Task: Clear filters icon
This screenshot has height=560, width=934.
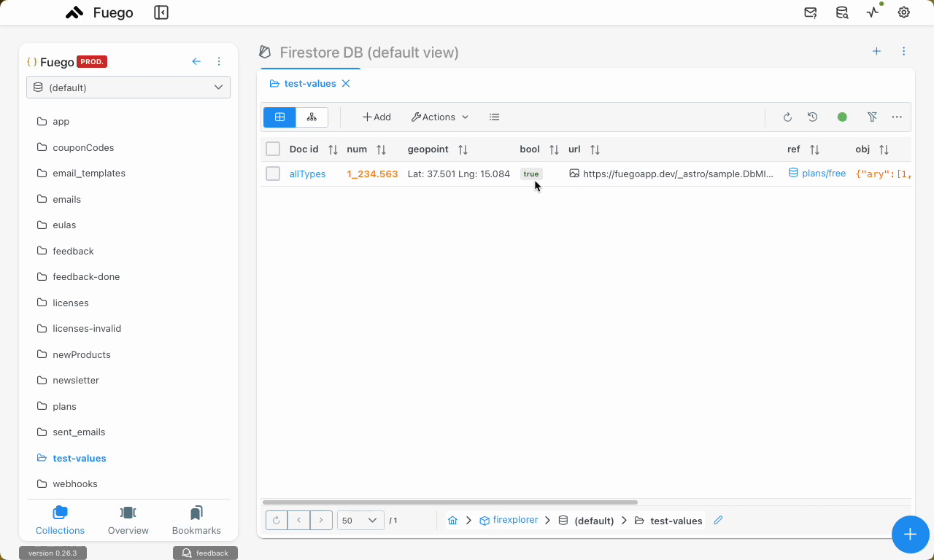Action: click(x=872, y=117)
